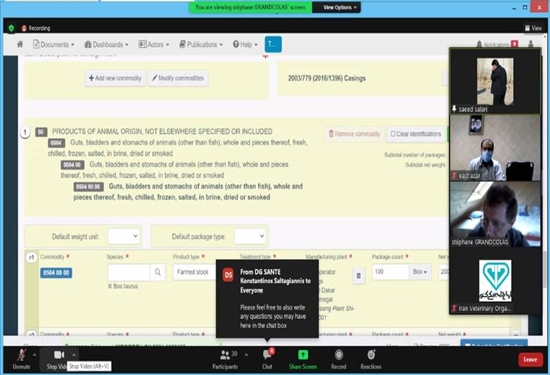Open the Publications menu
Image resolution: width=550 pixels, height=375 pixels.
coord(201,45)
